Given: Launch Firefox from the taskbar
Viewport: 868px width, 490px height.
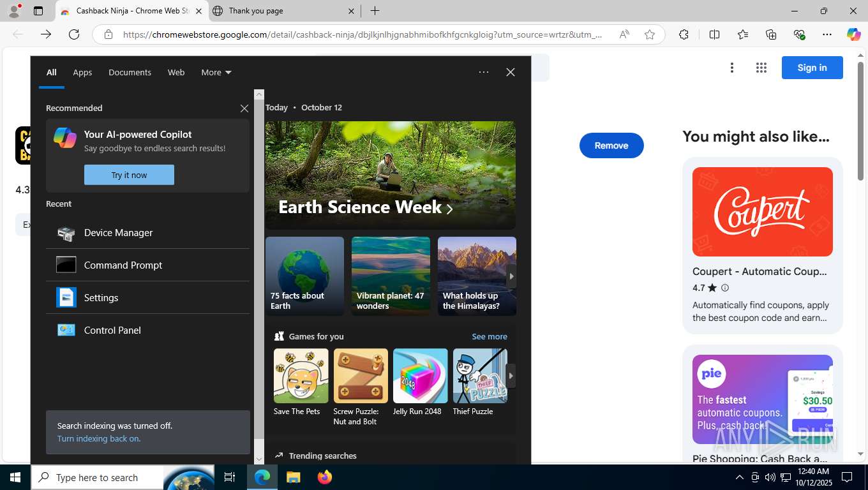Looking at the screenshot, I should tap(325, 477).
